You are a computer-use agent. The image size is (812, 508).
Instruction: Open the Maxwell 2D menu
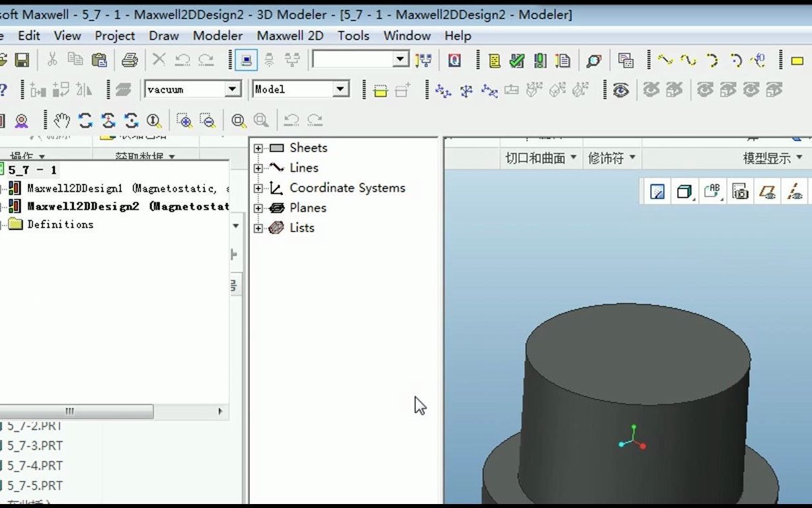290,36
